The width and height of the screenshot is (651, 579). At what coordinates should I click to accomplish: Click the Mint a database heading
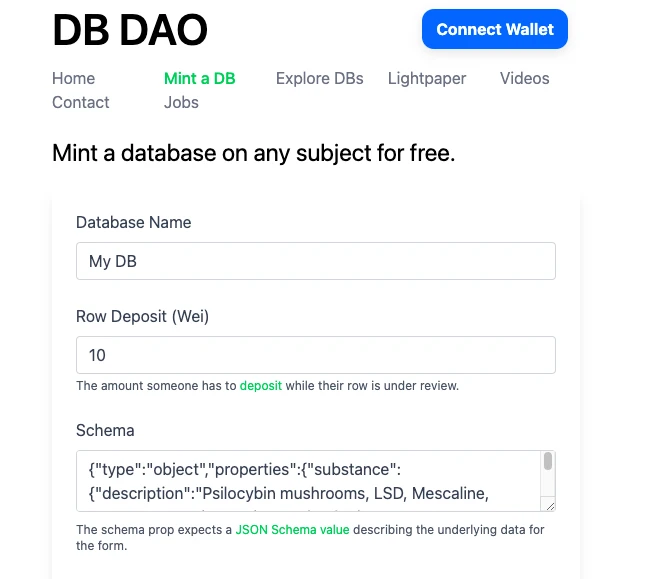point(254,153)
